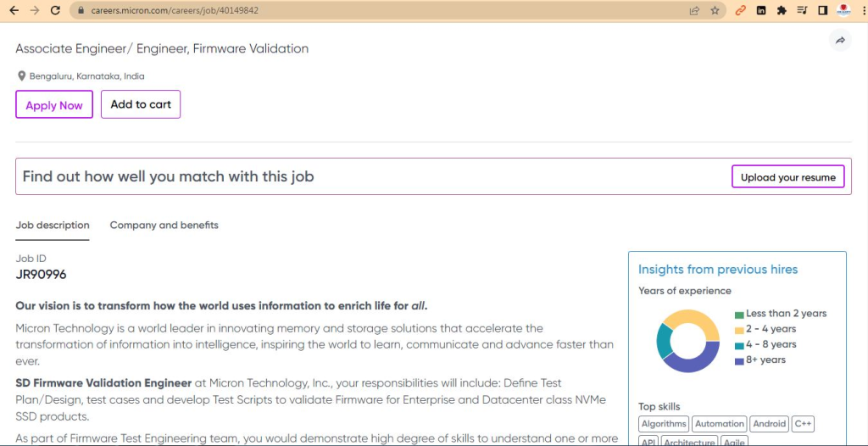Click the share job arrow icon
The width and height of the screenshot is (868, 446).
[840, 41]
